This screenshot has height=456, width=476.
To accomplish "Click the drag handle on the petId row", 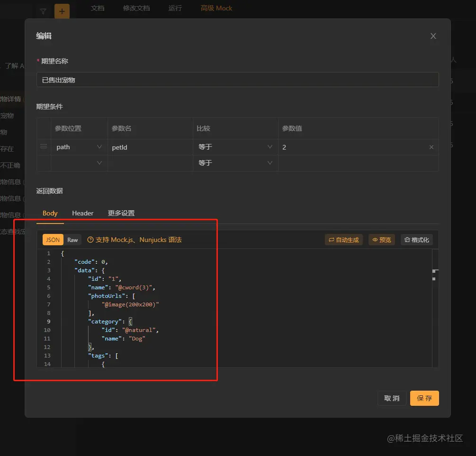I will tap(44, 147).
